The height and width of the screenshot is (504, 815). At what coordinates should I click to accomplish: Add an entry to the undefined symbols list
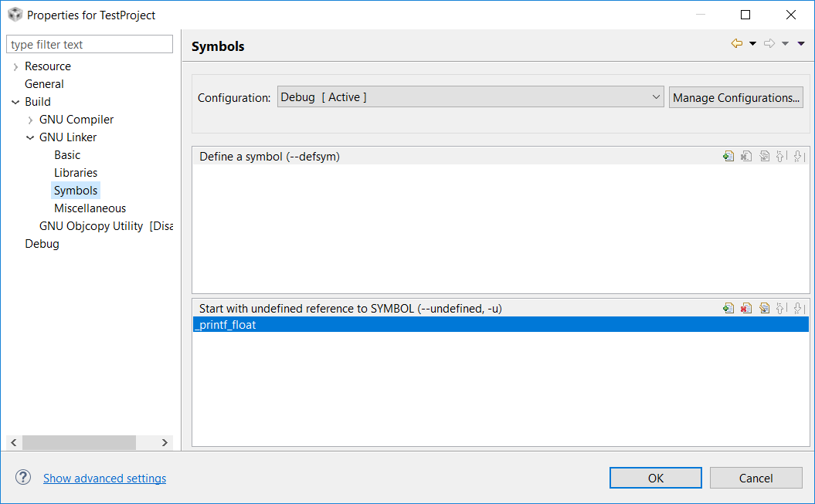(x=728, y=309)
